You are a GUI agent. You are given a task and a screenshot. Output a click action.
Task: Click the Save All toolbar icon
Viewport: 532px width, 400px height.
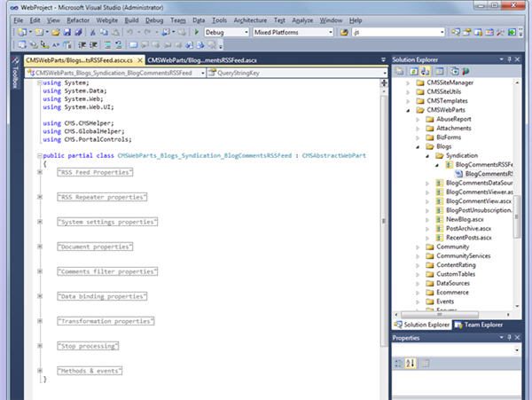tap(79, 32)
